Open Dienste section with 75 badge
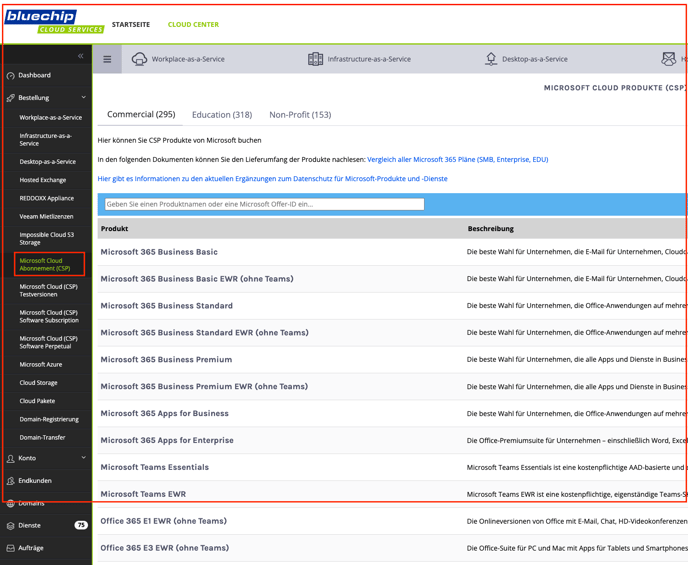Image resolution: width=688 pixels, height=565 pixels. [45, 525]
